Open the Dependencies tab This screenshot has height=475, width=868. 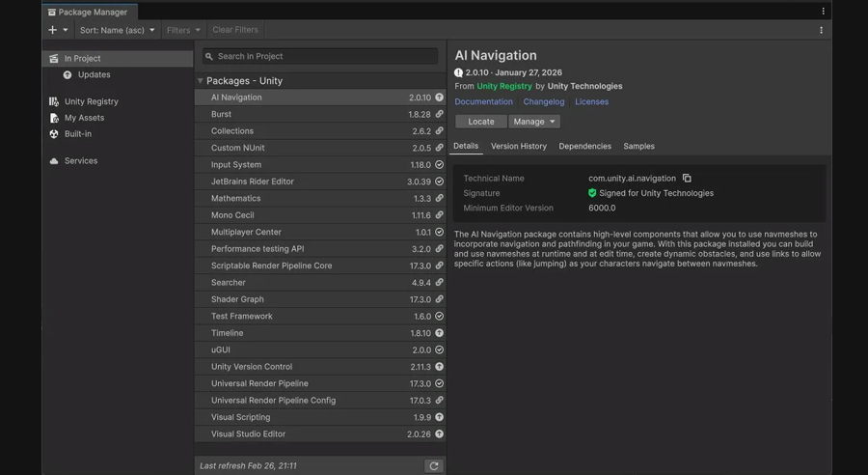584,147
